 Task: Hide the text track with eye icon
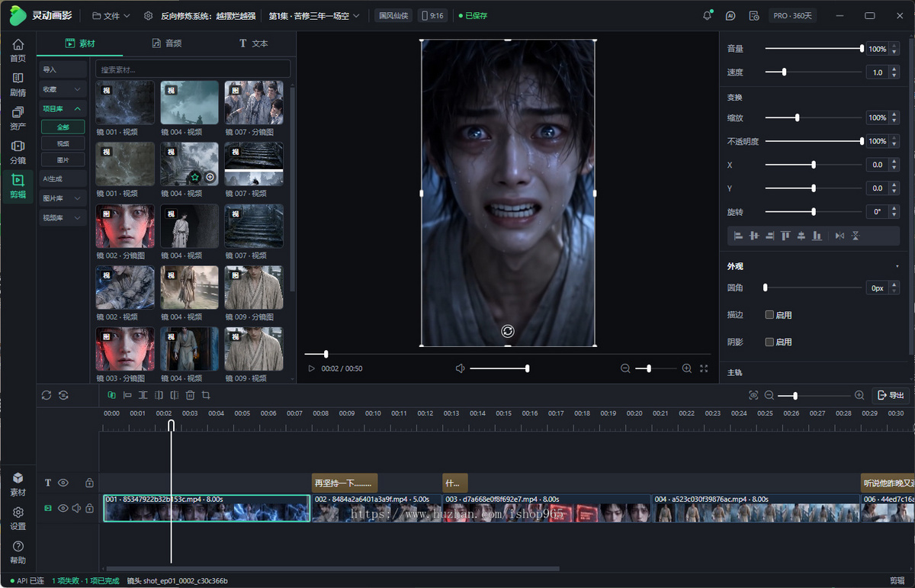click(63, 483)
